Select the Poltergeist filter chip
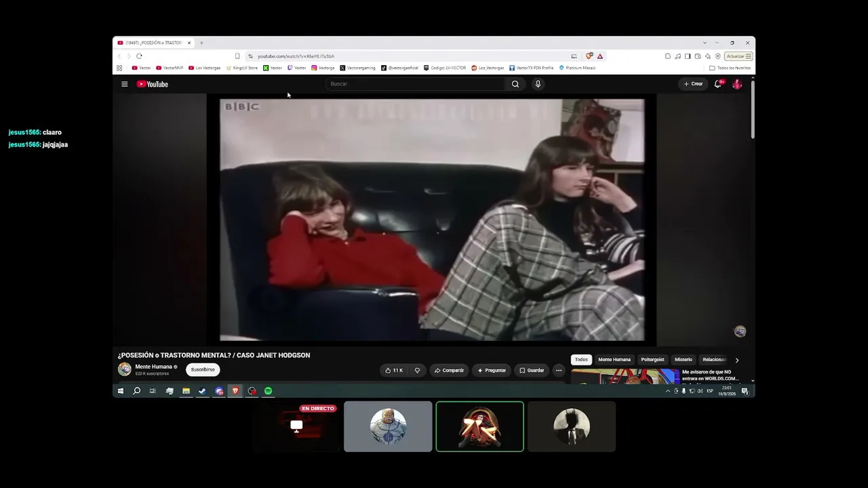868x488 pixels. pos(653,360)
